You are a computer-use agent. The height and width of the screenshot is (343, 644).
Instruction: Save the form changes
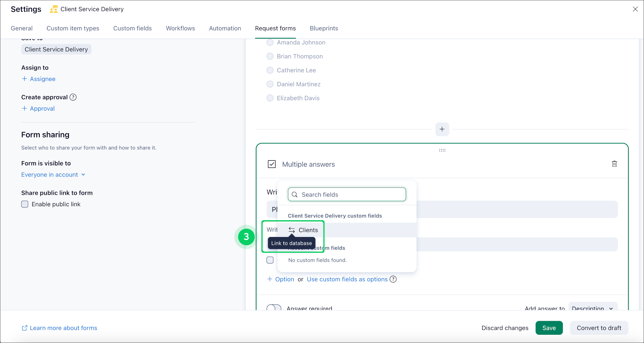pos(549,328)
